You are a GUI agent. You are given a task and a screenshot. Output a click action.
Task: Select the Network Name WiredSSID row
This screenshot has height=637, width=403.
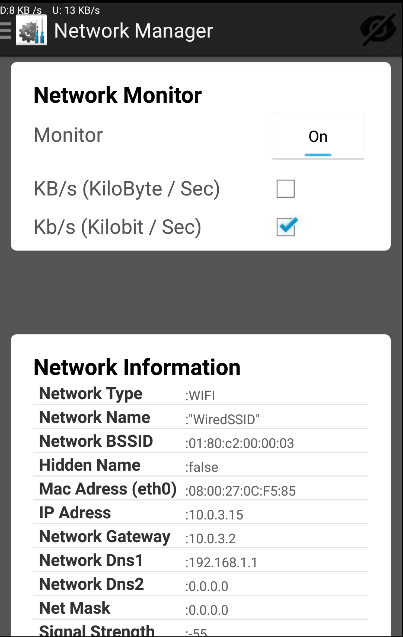tap(200, 418)
